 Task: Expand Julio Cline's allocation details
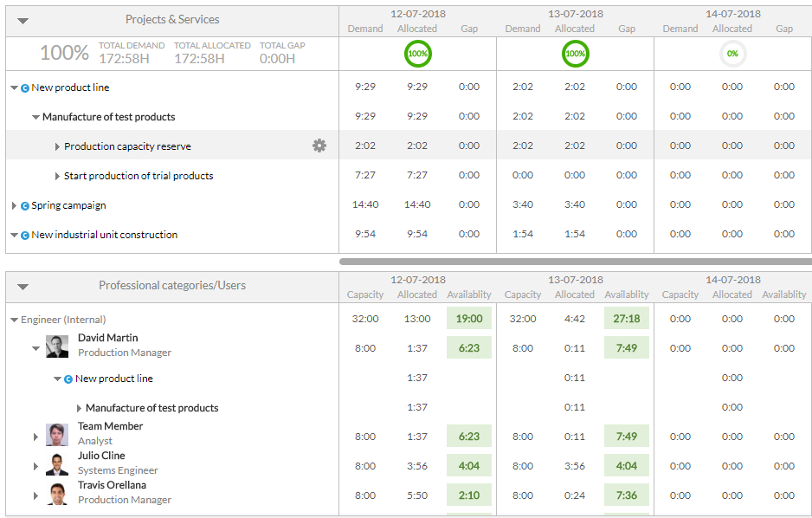point(36,467)
